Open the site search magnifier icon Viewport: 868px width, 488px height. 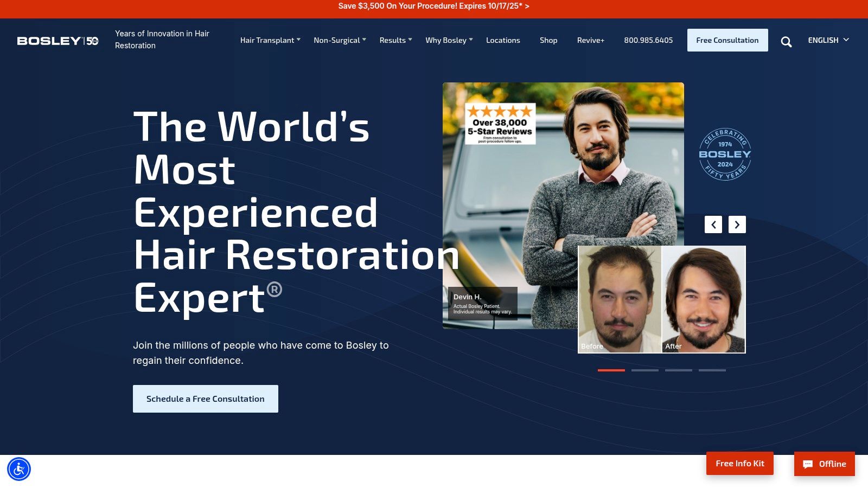click(786, 42)
